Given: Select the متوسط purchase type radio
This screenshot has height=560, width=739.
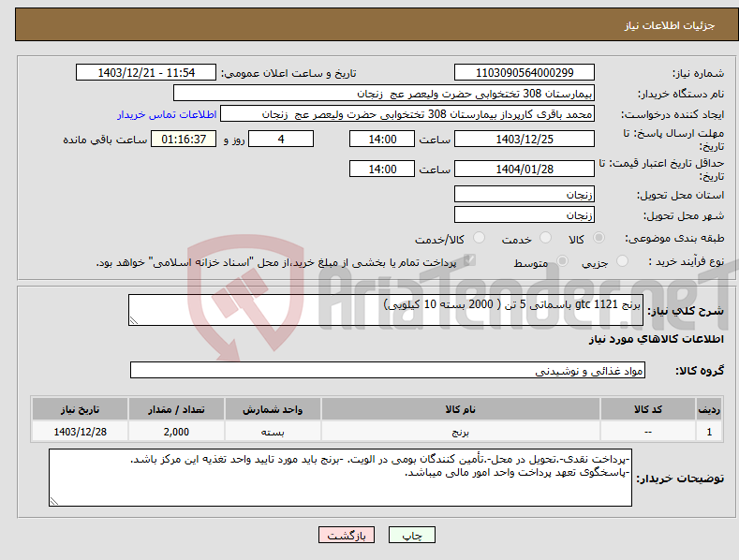Looking at the screenshot, I should click(x=562, y=261).
